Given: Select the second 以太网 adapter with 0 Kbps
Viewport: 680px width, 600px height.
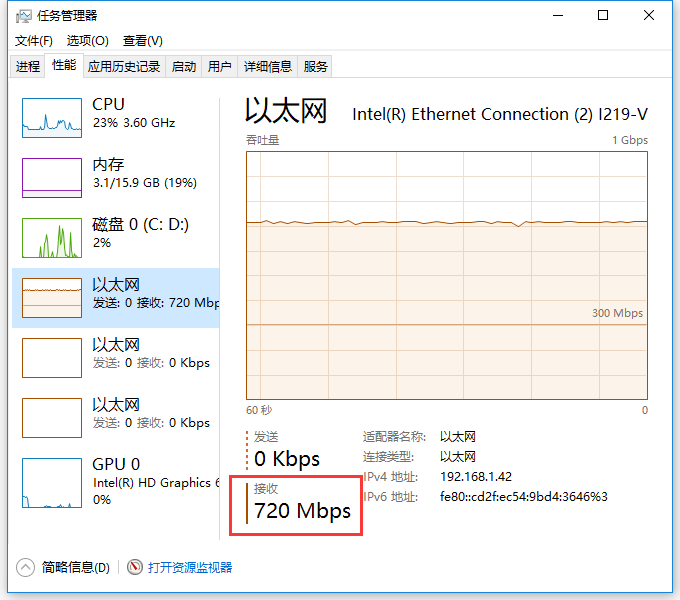Looking at the screenshot, I should coord(116,358).
